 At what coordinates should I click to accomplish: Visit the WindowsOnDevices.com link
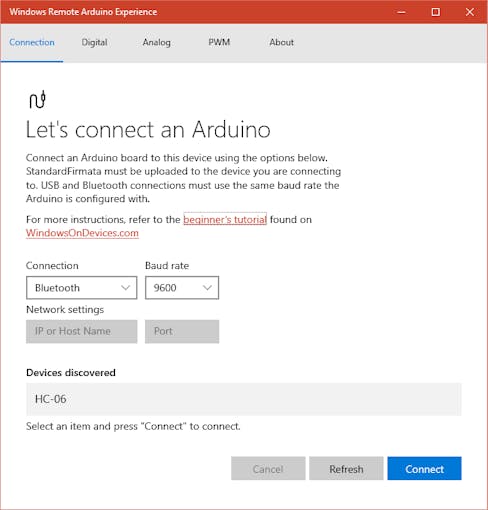pyautogui.click(x=82, y=233)
